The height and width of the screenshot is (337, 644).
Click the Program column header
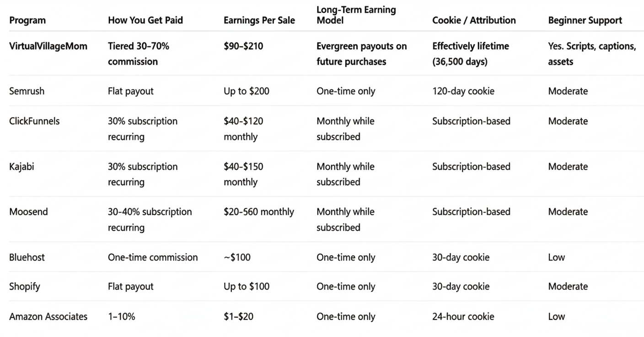(27, 21)
